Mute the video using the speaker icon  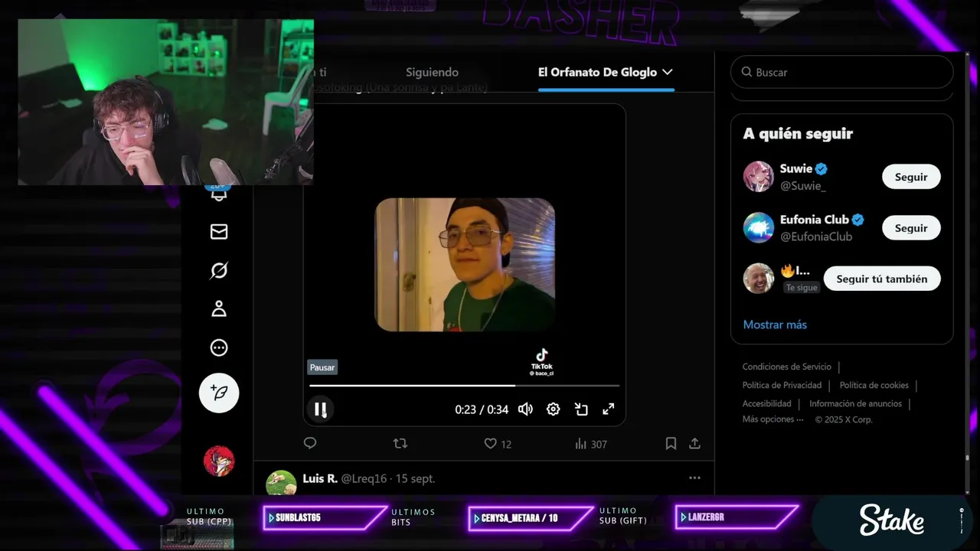[525, 409]
